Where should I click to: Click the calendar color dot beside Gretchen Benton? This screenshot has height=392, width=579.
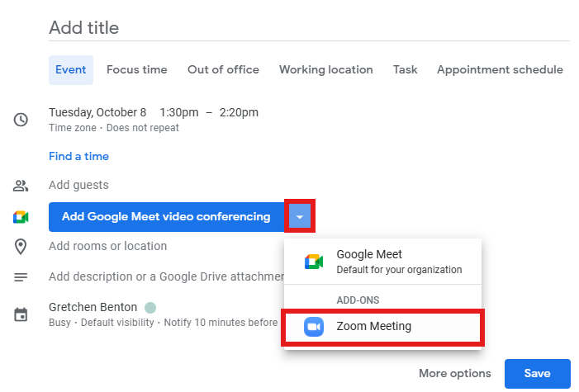pos(150,307)
